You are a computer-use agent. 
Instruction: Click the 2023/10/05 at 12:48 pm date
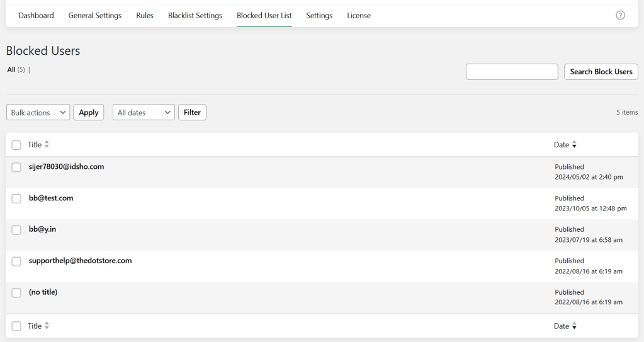[590, 208]
